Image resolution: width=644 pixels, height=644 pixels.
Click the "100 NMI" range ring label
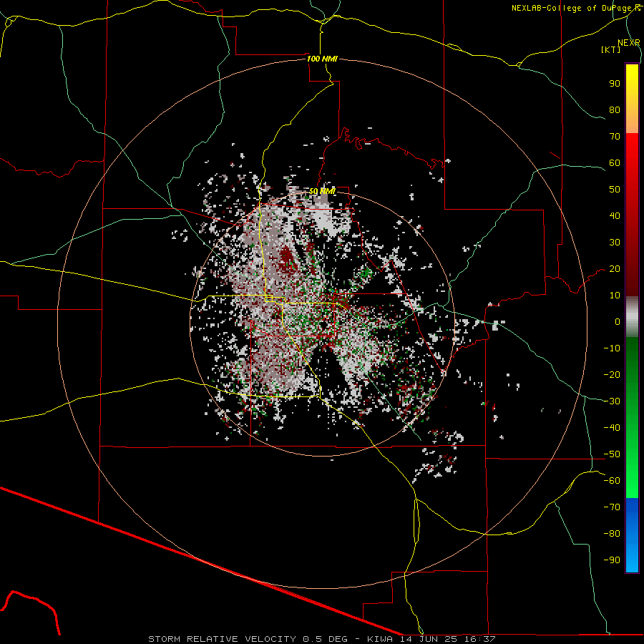pyautogui.click(x=322, y=59)
